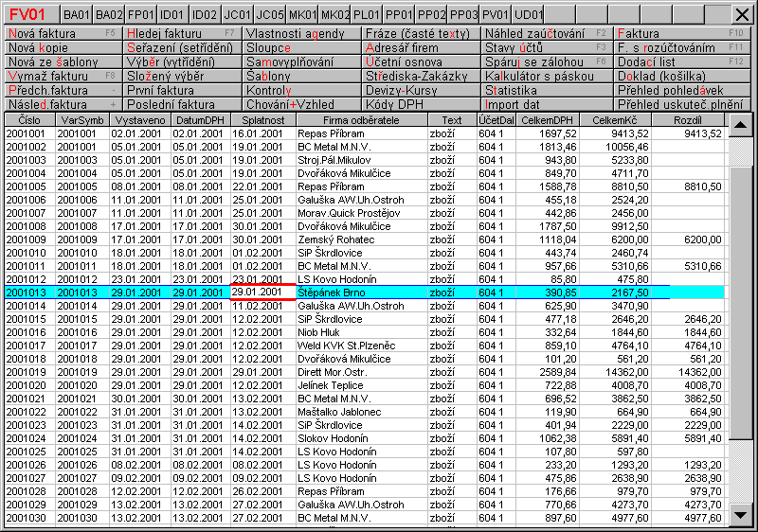Jump to První faktura
Viewport: 758px width, 532px height.
[x=182, y=90]
